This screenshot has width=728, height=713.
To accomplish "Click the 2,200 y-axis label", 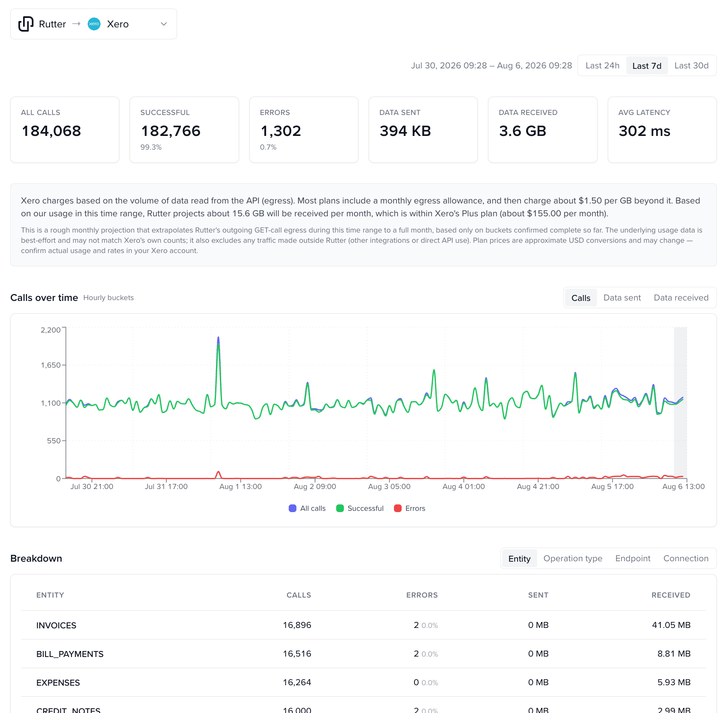I will tap(50, 330).
